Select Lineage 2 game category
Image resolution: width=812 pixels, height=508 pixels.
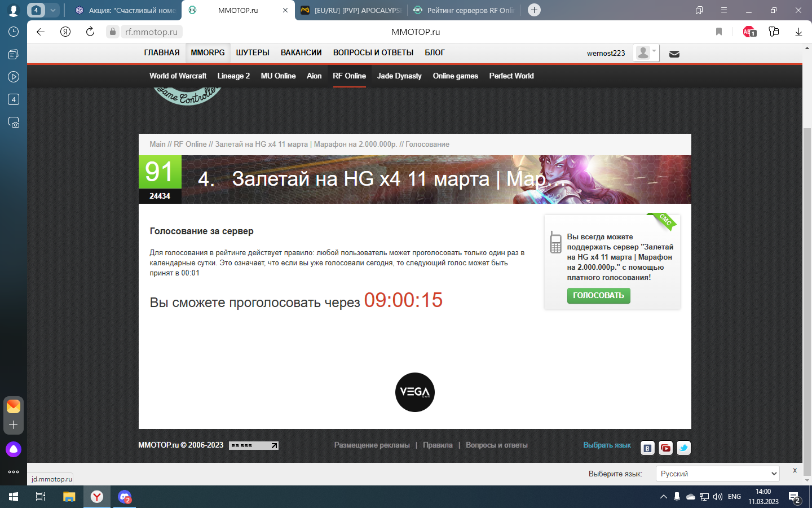(x=233, y=76)
